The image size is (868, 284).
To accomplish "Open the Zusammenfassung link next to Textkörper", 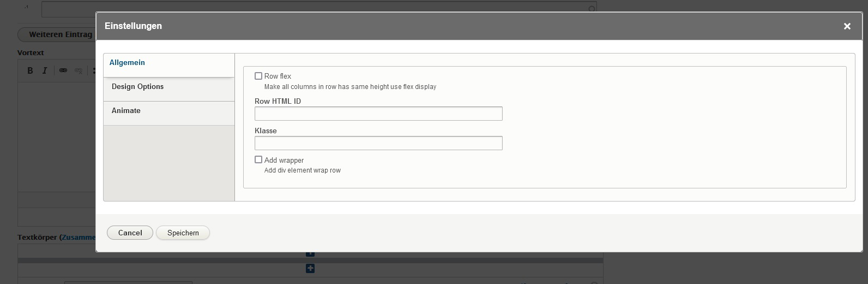I will tap(79, 238).
